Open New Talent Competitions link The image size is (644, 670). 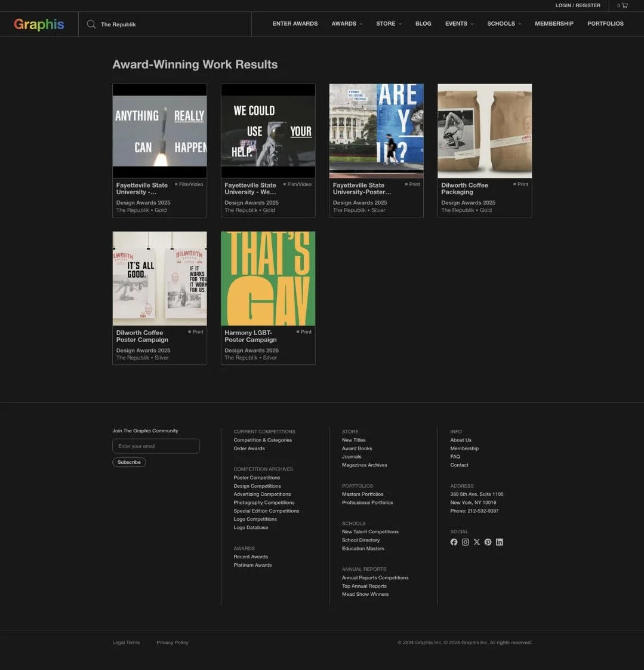(x=370, y=532)
